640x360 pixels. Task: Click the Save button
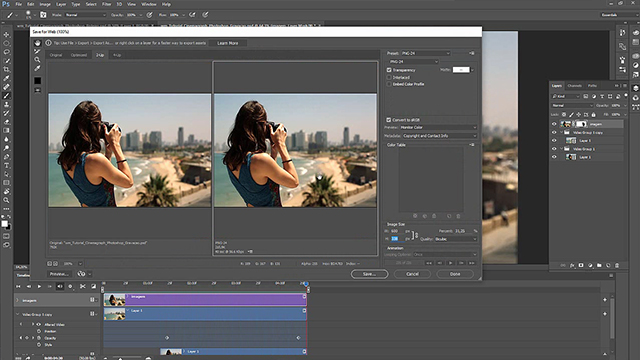(369, 274)
